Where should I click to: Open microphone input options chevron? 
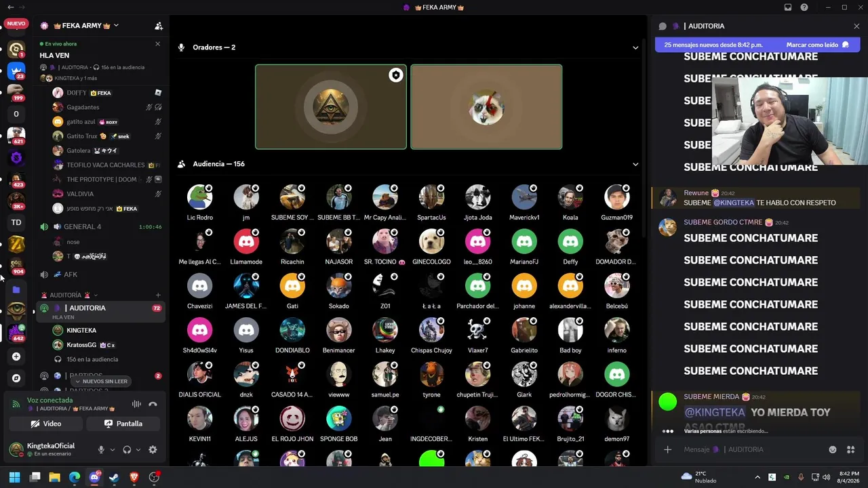tap(112, 449)
